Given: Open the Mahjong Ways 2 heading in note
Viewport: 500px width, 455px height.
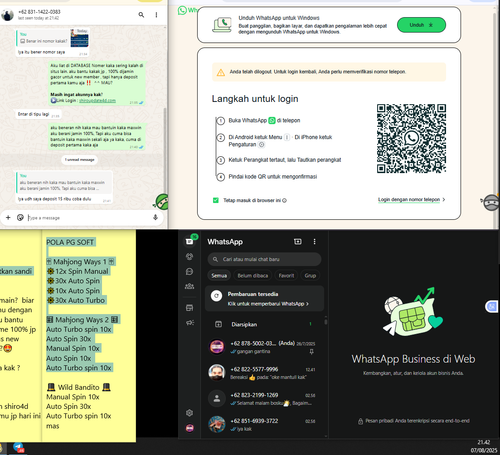Looking at the screenshot, I should 82,319.
